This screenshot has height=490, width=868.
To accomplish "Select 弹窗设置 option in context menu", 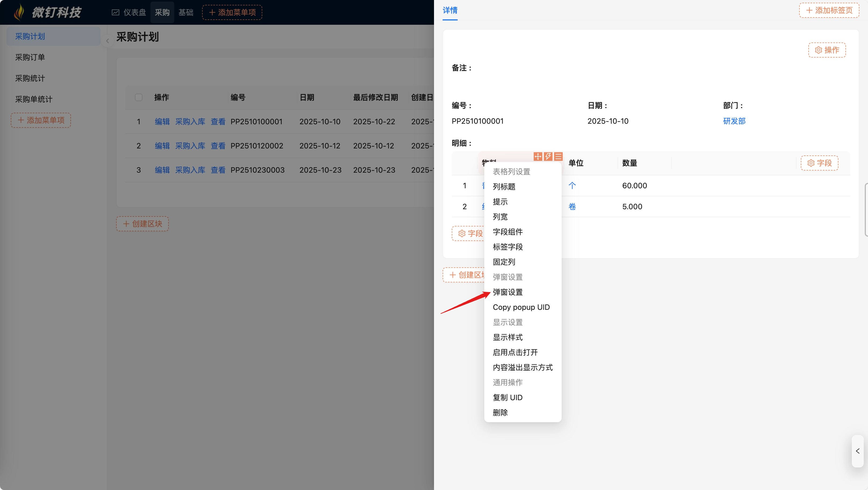I will click(507, 292).
